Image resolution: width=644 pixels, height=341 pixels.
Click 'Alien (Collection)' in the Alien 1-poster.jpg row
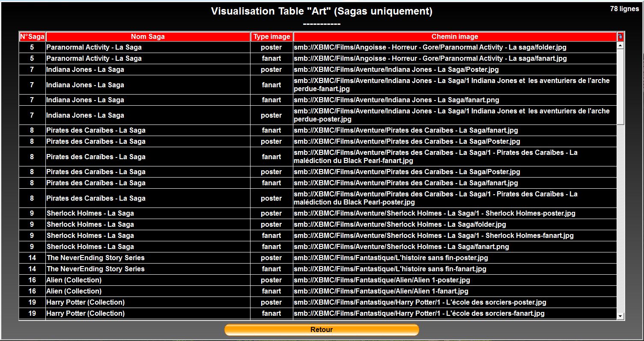coord(74,280)
